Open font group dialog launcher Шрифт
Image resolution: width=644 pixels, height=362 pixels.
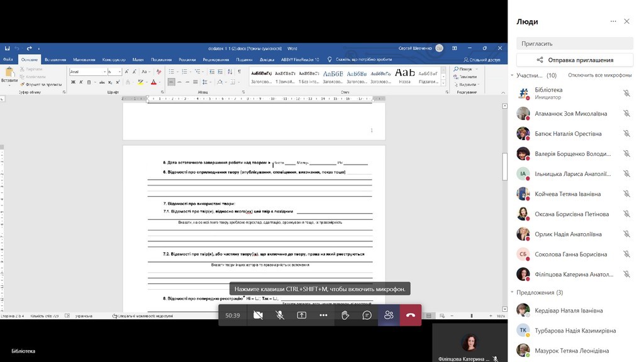point(162,92)
